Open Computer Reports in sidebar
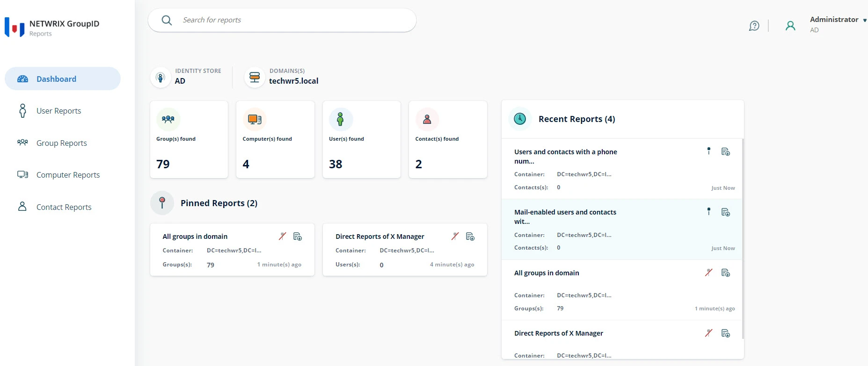868x366 pixels. tap(68, 175)
